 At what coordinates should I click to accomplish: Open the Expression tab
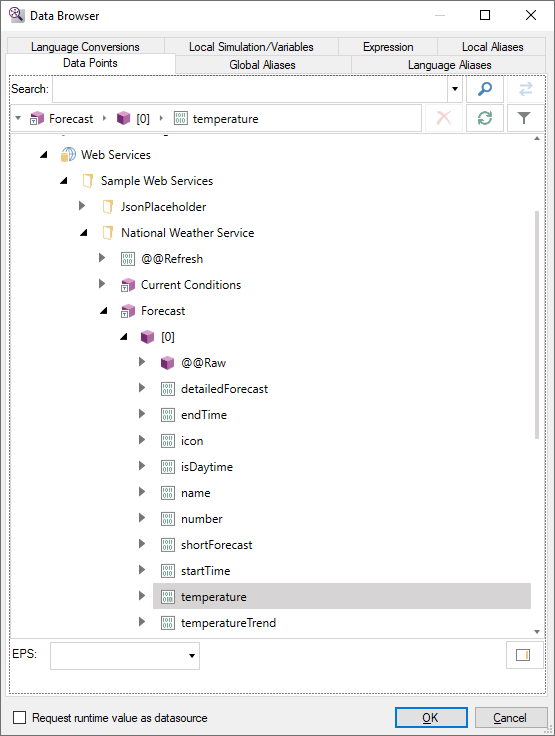388,47
